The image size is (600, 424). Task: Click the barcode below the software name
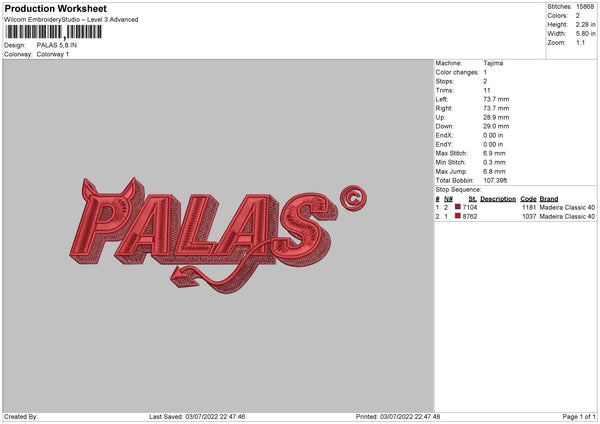[x=54, y=32]
